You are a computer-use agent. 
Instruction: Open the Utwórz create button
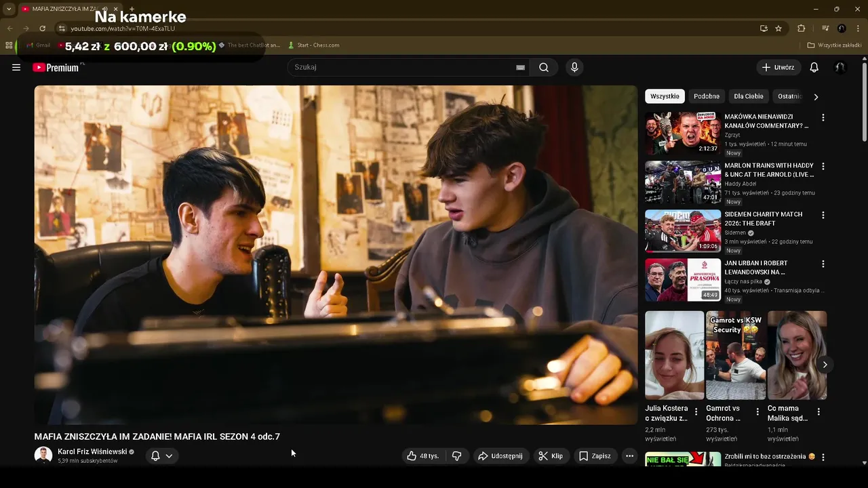click(x=778, y=67)
